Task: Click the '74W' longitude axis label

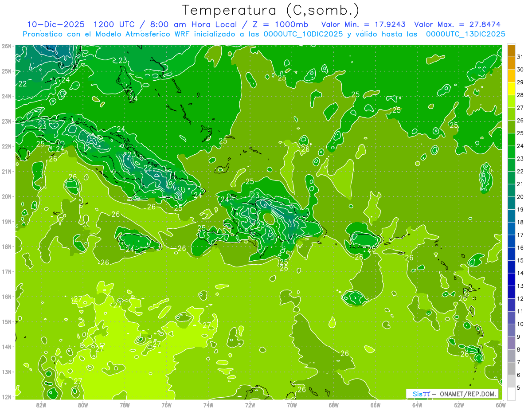Action: point(208,405)
